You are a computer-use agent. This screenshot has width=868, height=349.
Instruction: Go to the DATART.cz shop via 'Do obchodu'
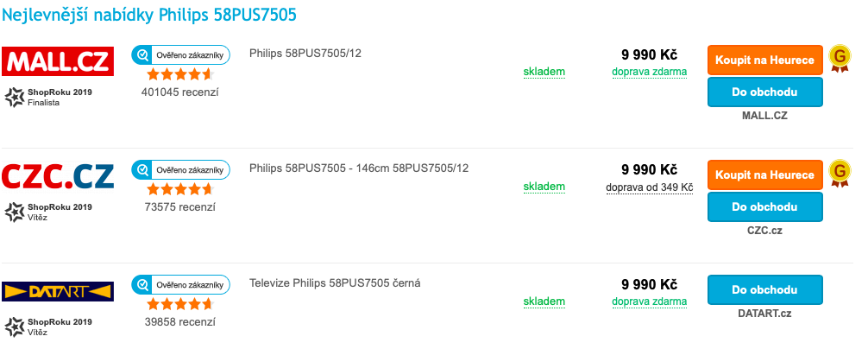tap(764, 289)
